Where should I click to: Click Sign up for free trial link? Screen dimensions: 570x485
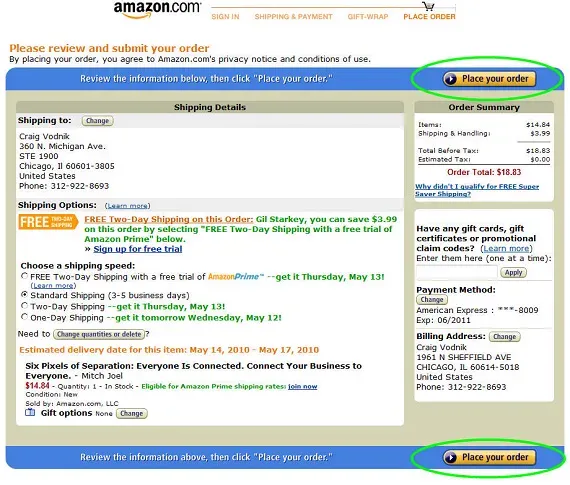138,249
